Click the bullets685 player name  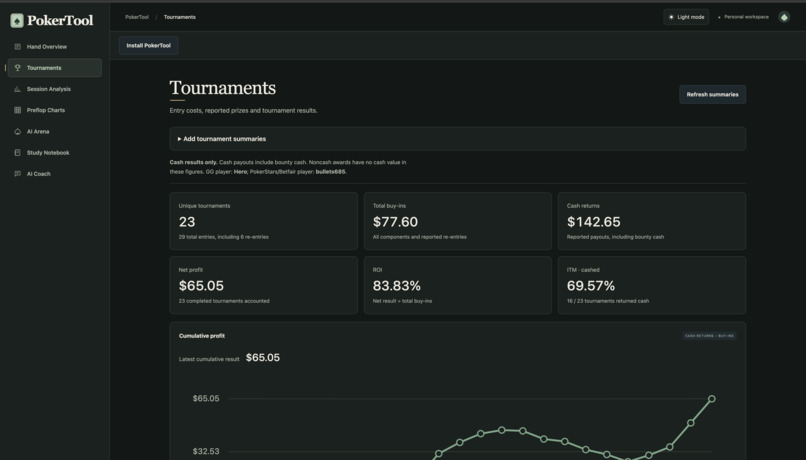click(x=330, y=172)
